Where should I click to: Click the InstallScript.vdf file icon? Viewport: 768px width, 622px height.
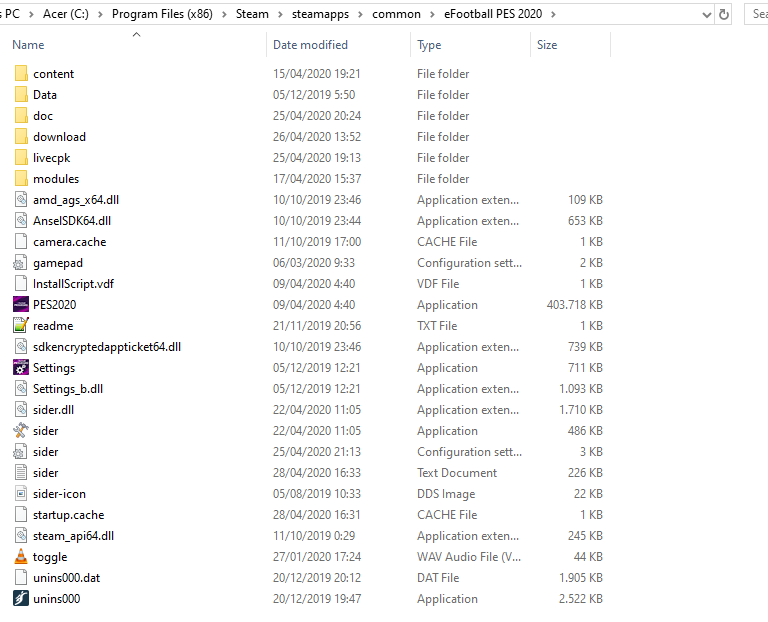[21, 284]
